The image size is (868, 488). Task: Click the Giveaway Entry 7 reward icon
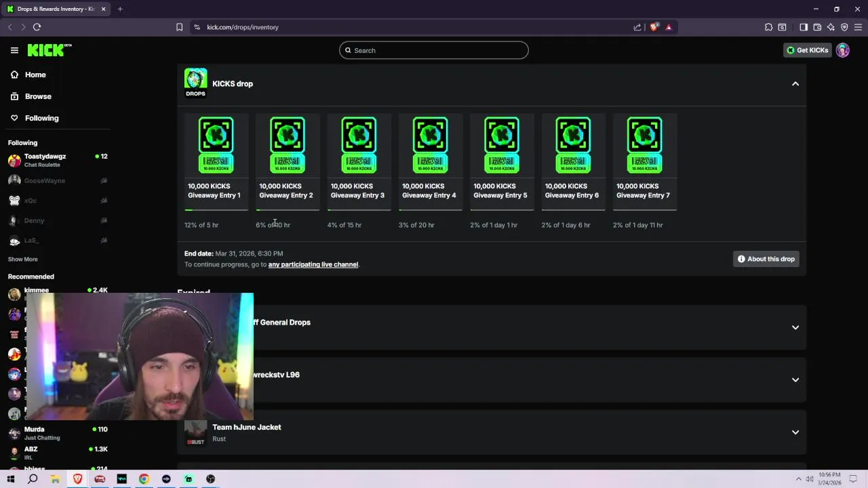point(644,145)
